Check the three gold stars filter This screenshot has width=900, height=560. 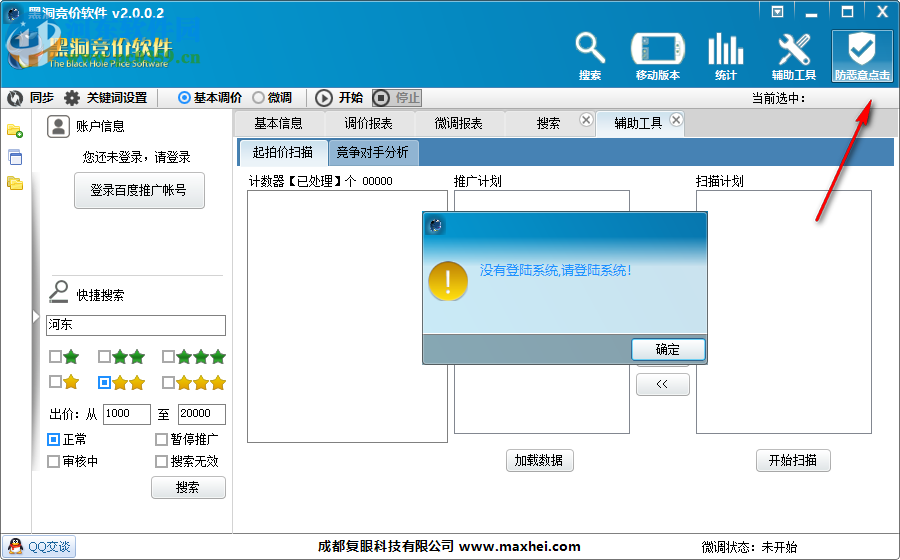pyautogui.click(x=168, y=382)
